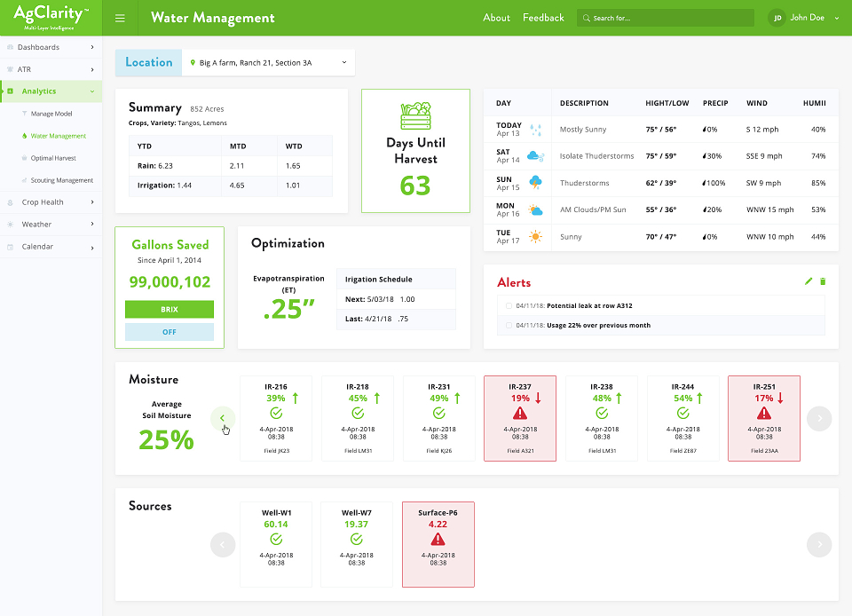Click the harvest crate icon

click(415, 115)
